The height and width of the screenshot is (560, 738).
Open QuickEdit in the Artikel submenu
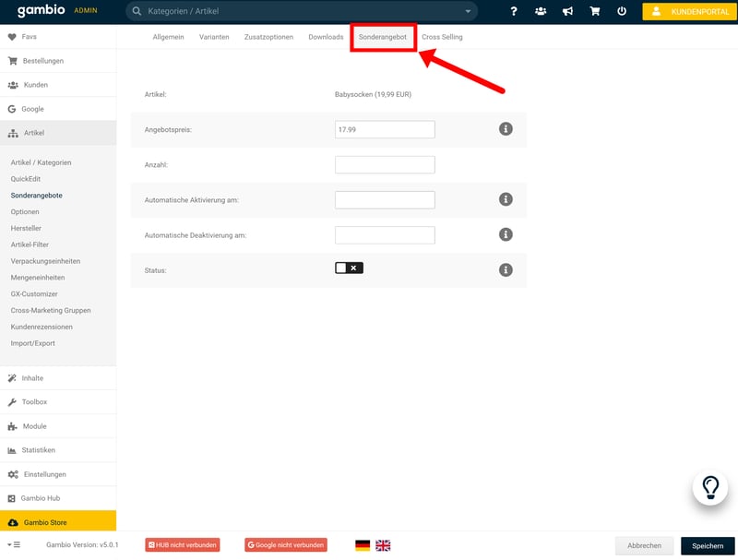26,179
